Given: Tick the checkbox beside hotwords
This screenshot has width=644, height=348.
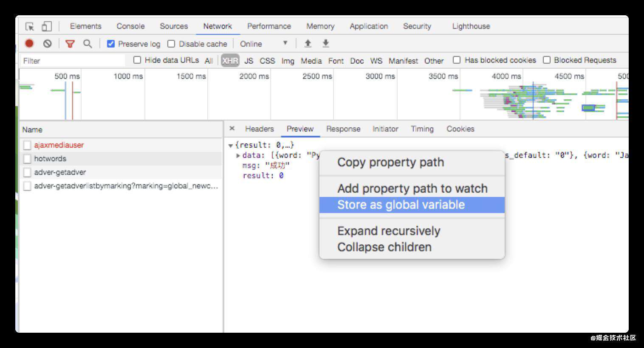Looking at the screenshot, I should point(27,159).
